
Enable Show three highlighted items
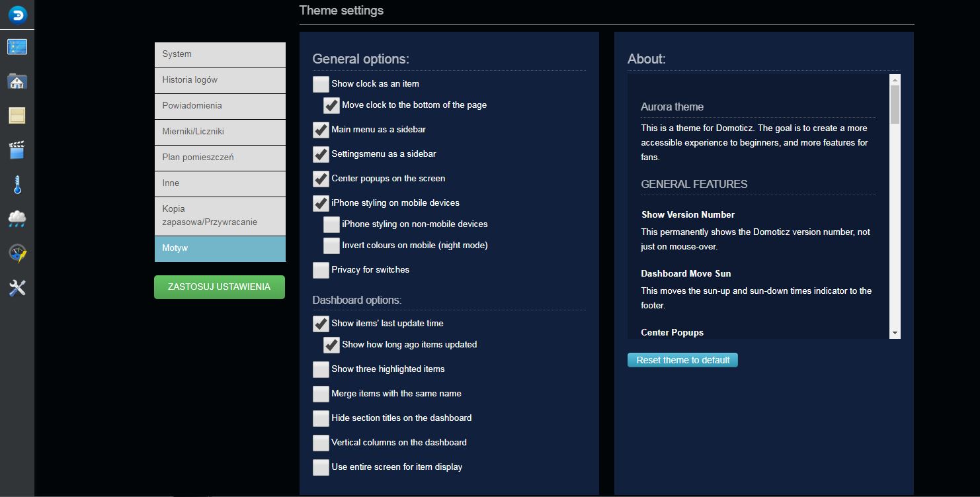point(321,369)
